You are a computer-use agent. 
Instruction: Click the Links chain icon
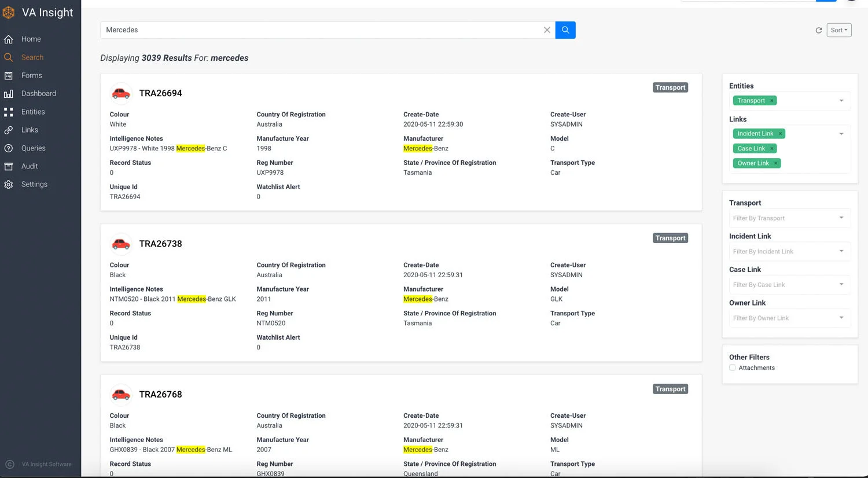point(9,130)
